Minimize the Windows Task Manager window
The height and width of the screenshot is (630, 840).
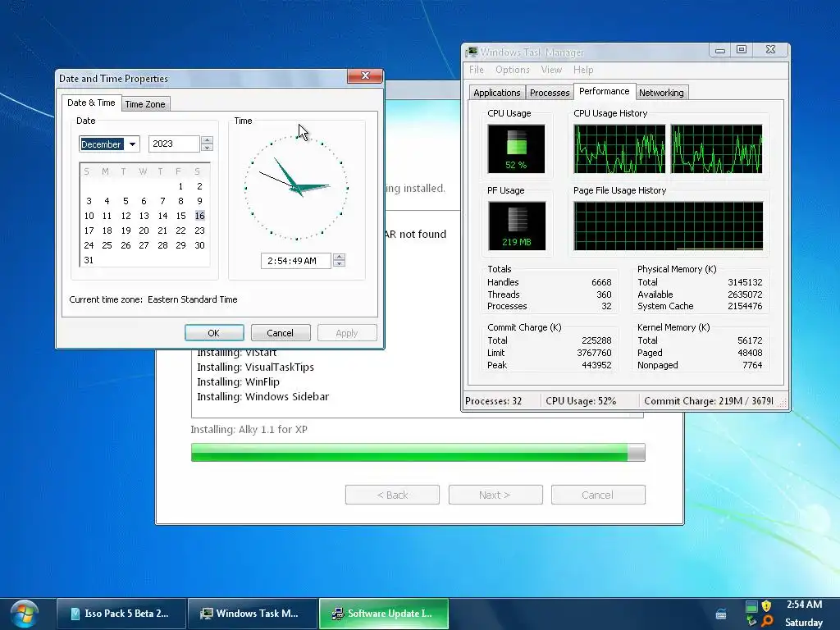720,50
